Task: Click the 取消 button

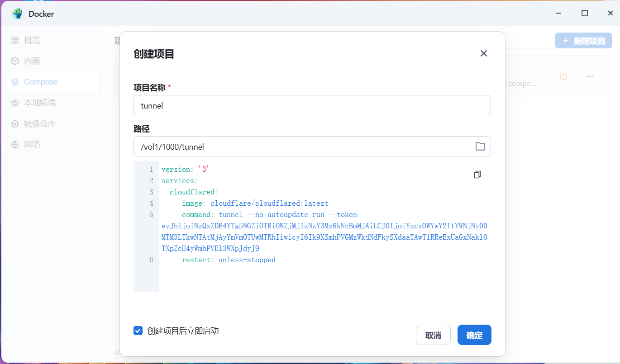Action: coord(433,335)
